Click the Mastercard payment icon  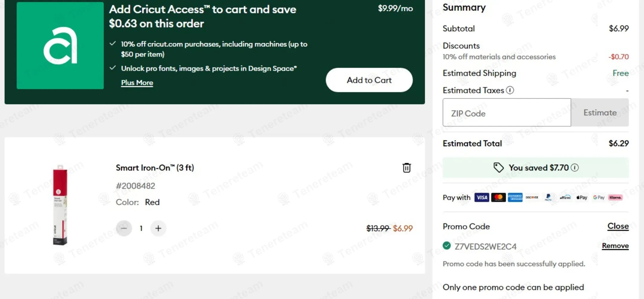(x=498, y=197)
